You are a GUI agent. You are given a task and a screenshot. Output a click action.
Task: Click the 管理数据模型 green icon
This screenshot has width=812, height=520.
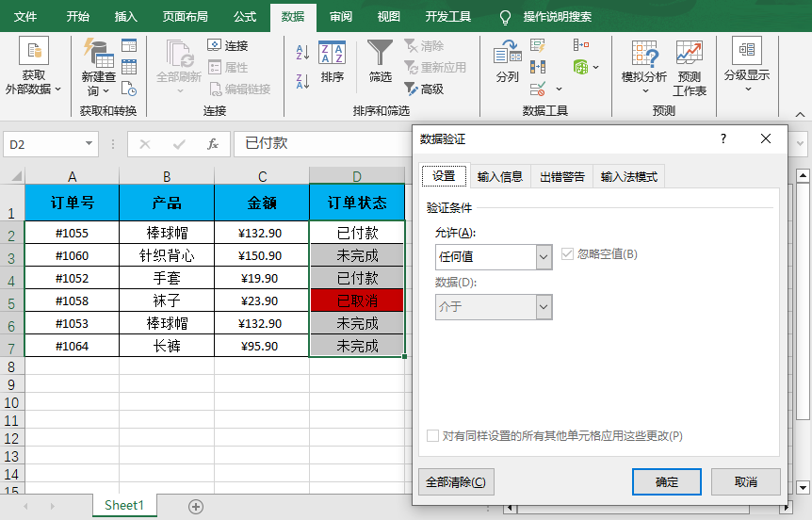click(x=580, y=67)
